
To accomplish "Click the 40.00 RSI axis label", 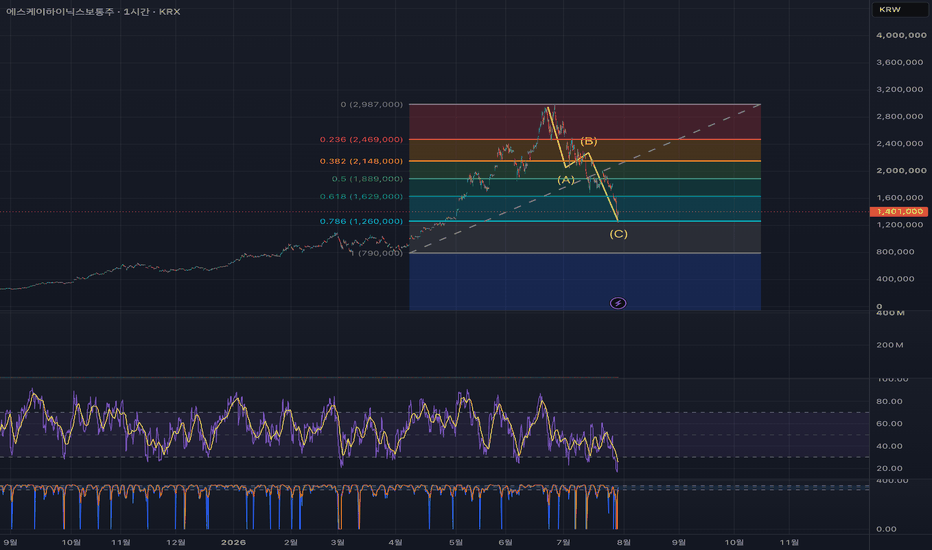I will 889,446.
